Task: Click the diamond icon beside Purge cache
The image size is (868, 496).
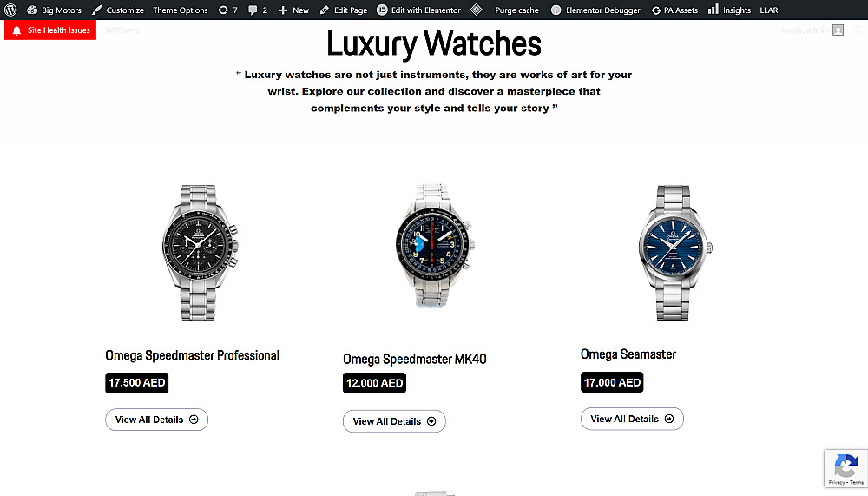Action: tap(476, 10)
